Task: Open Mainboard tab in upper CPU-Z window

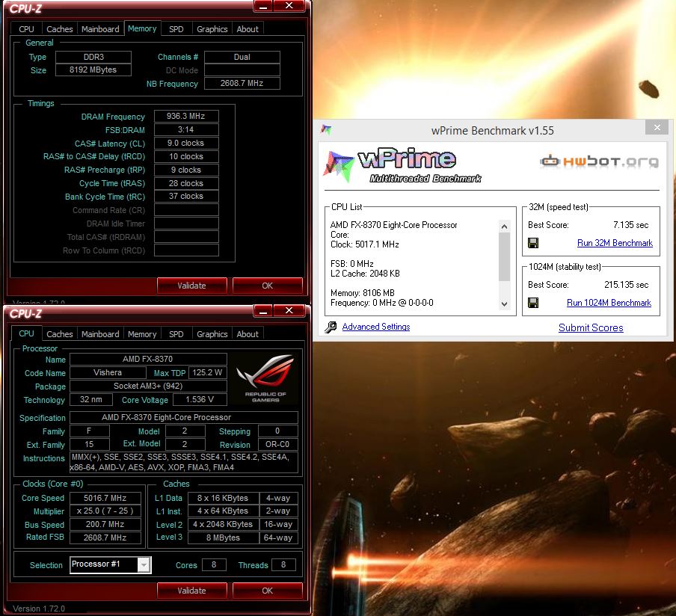Action: 100,29
